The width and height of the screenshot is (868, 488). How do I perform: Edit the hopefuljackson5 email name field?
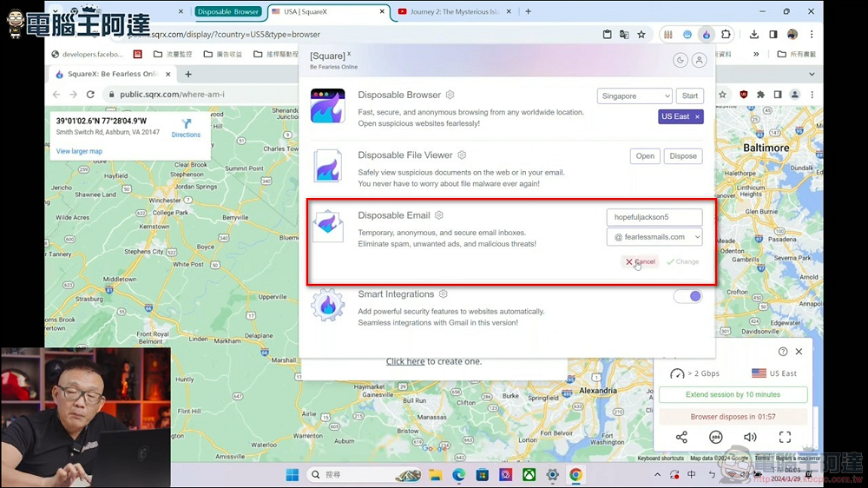click(x=654, y=217)
